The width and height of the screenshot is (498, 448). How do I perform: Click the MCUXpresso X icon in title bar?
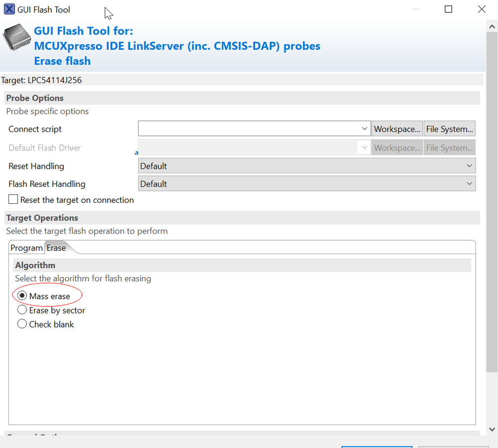coord(9,9)
